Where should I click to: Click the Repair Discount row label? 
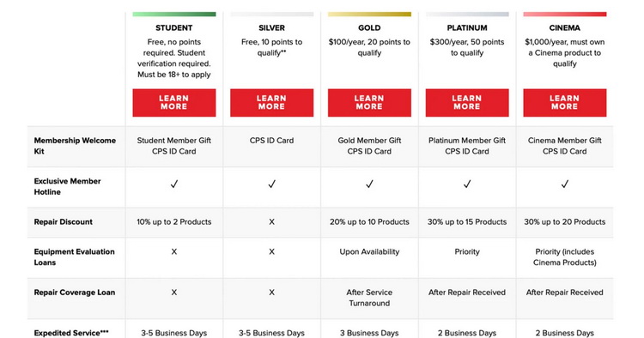pos(64,222)
